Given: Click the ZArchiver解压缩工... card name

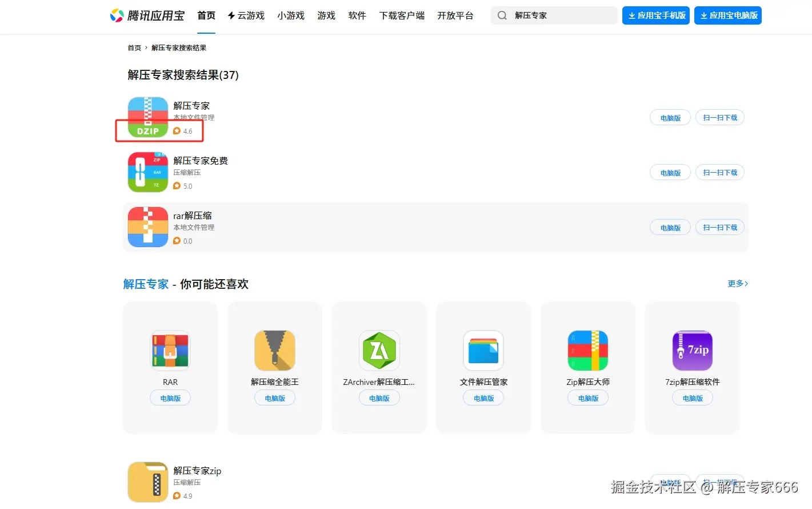Looking at the screenshot, I should (379, 382).
